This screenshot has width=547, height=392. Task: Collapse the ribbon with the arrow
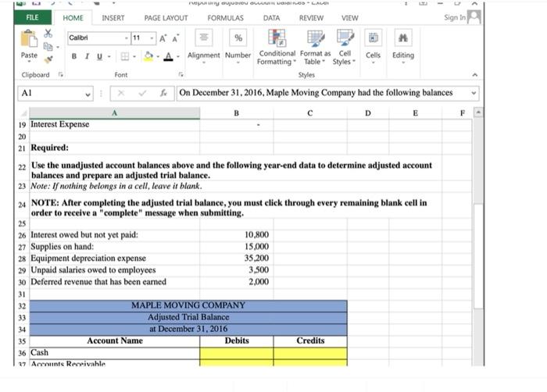[474, 75]
